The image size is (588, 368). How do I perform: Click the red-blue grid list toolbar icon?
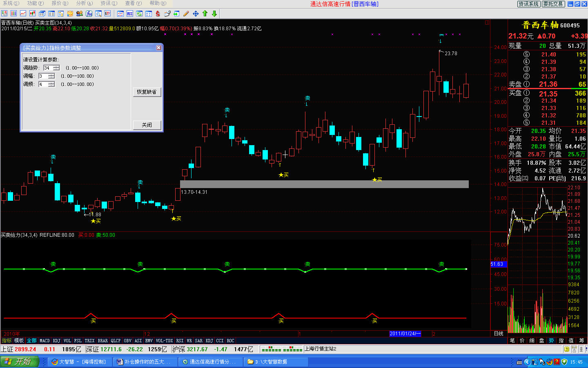click(13, 13)
